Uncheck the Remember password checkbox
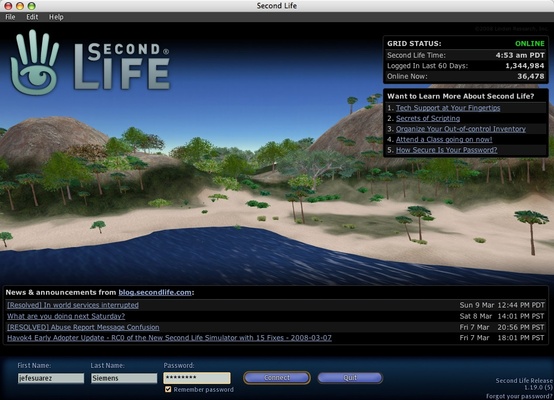This screenshot has width=554, height=400. 168,389
